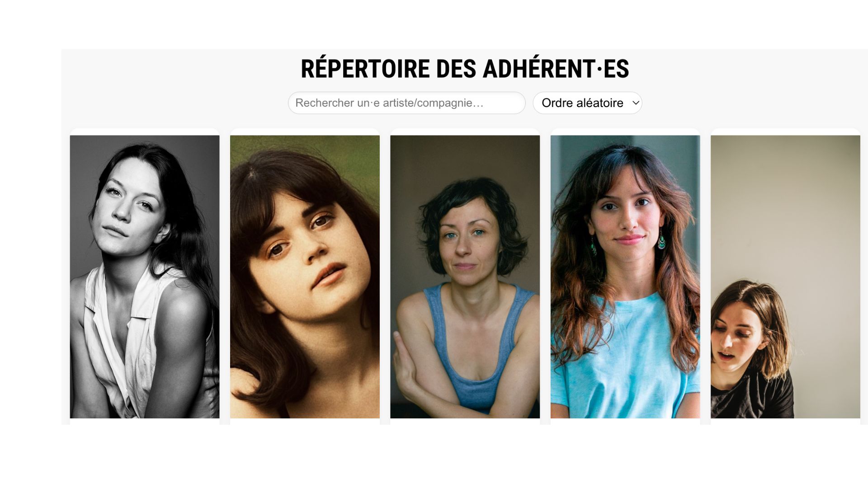Image resolution: width=868 pixels, height=488 pixels.
Task: Open the member photo against beige wall
Action: pyautogui.click(x=785, y=277)
